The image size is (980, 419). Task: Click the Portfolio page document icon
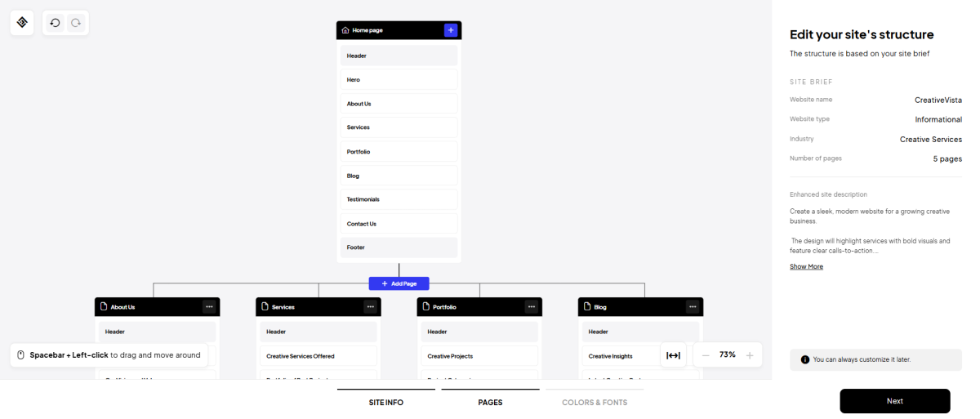tap(425, 307)
